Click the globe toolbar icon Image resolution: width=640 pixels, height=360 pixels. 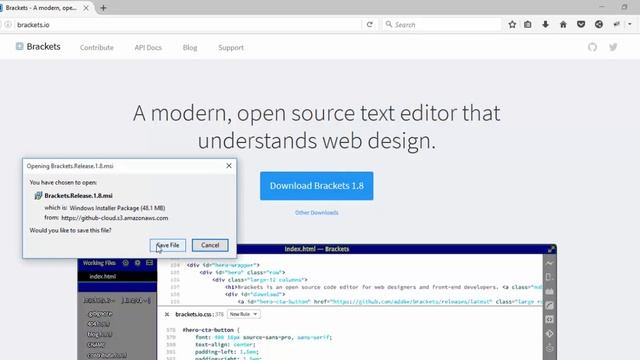(x=599, y=24)
